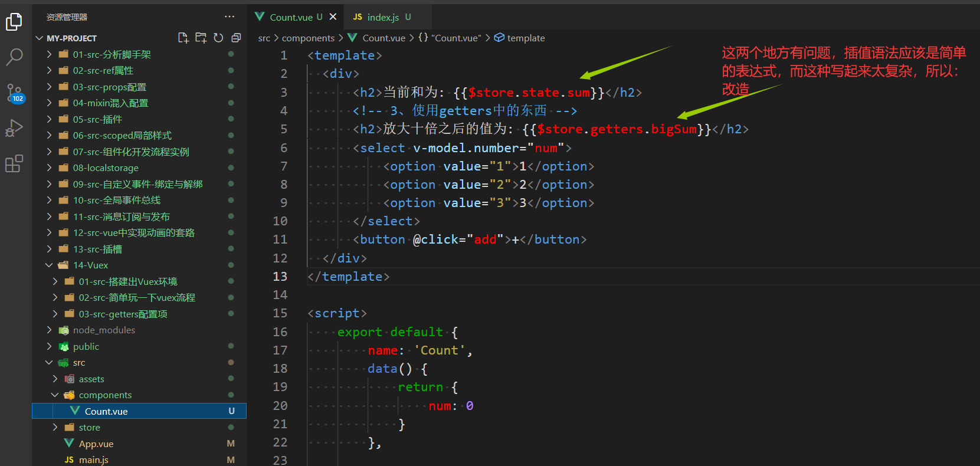This screenshot has height=466, width=980.
Task: Click template symbol in breadcrumb
Action: 520,38
